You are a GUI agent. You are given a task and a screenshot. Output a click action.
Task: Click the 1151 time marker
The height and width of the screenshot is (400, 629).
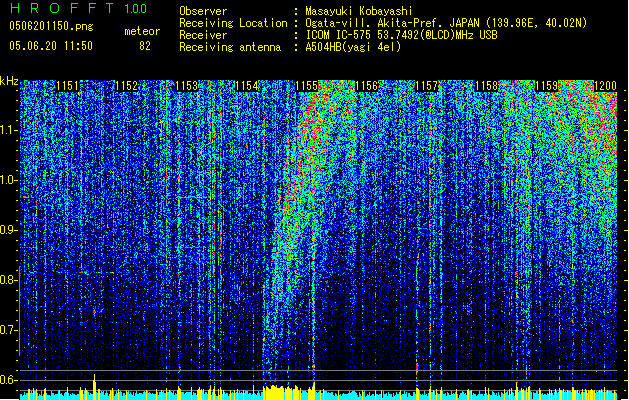[67, 86]
